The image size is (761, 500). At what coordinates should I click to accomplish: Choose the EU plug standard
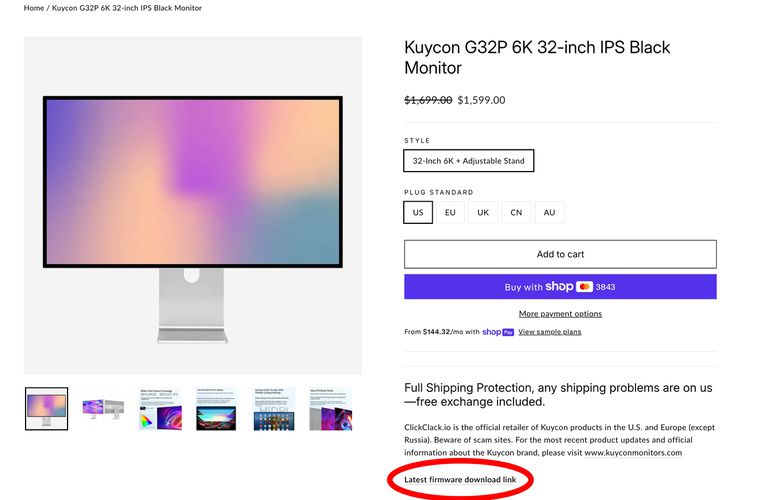(450, 213)
